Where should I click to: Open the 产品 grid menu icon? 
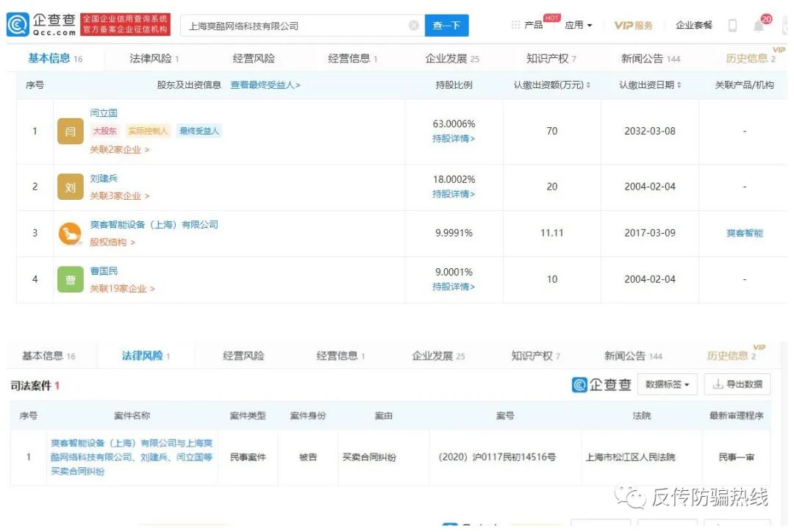coord(515,25)
